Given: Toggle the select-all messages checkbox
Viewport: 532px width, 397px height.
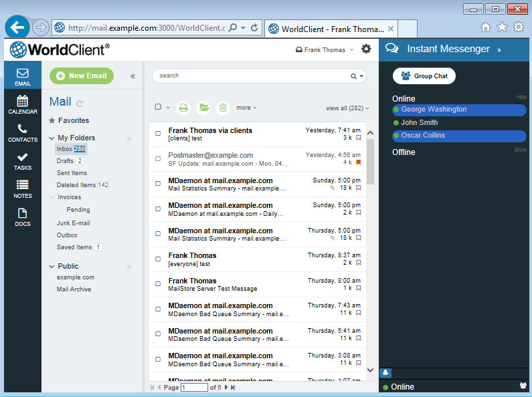Looking at the screenshot, I should click(159, 107).
